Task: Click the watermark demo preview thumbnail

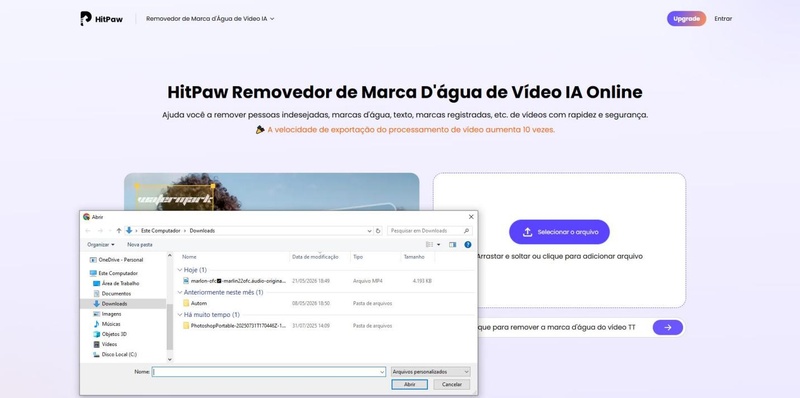Action: click(x=271, y=192)
